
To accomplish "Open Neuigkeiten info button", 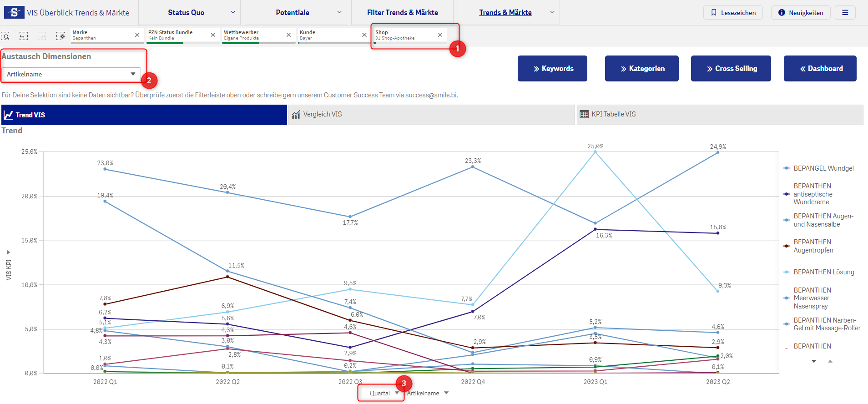I will [800, 13].
